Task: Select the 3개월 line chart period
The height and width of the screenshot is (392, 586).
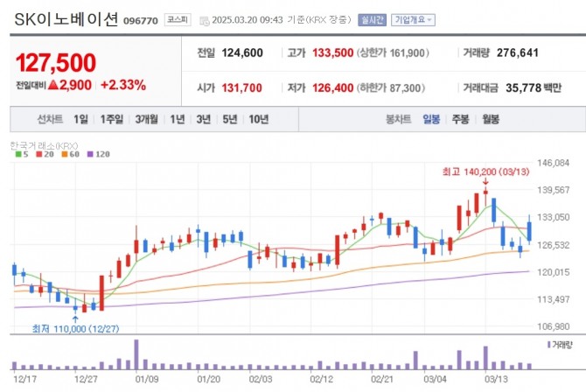Action: [147, 119]
